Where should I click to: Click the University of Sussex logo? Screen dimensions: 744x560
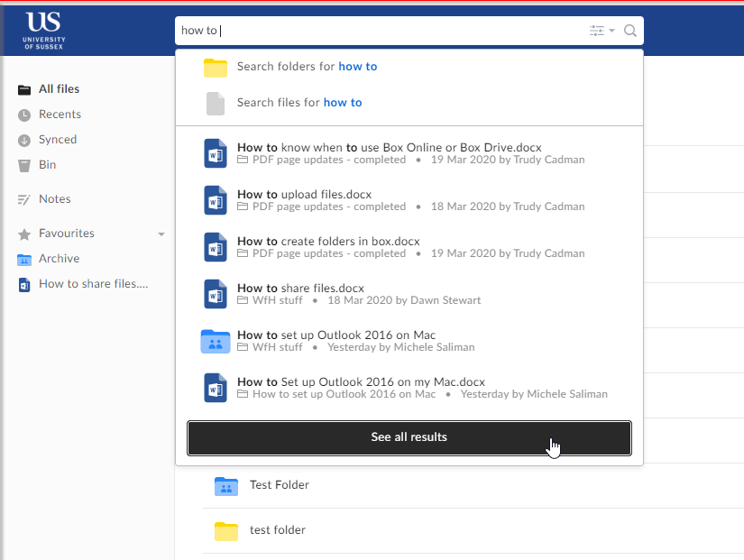44,31
